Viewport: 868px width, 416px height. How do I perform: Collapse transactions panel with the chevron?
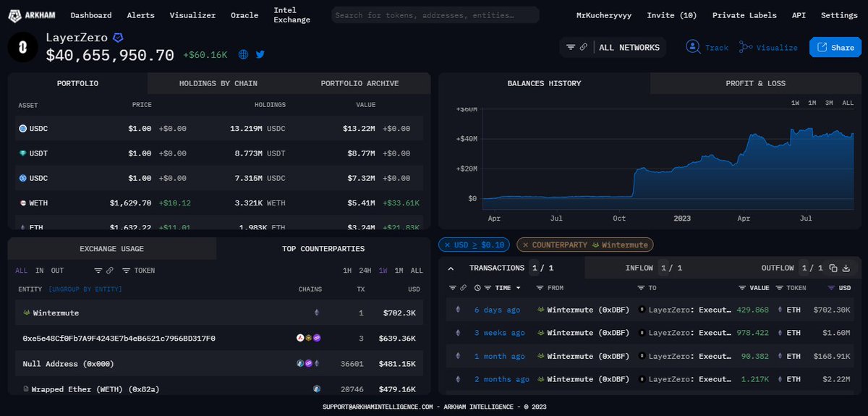tap(451, 268)
